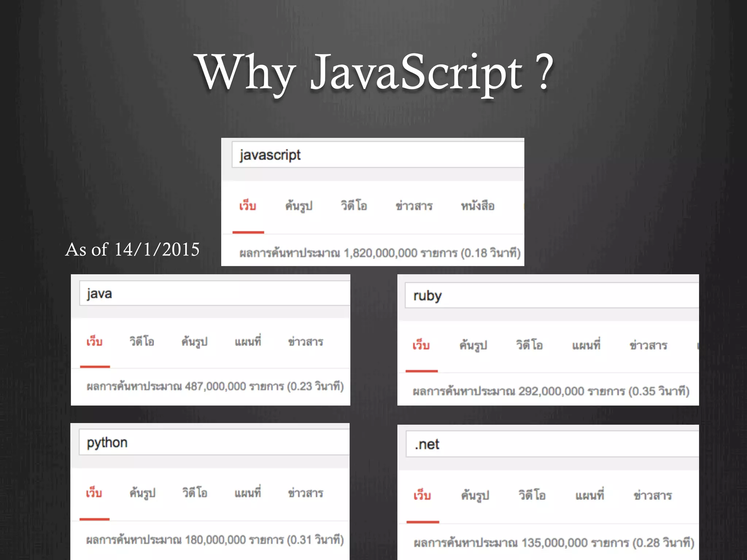Select ข่าวสาร tab in java results

tap(306, 342)
